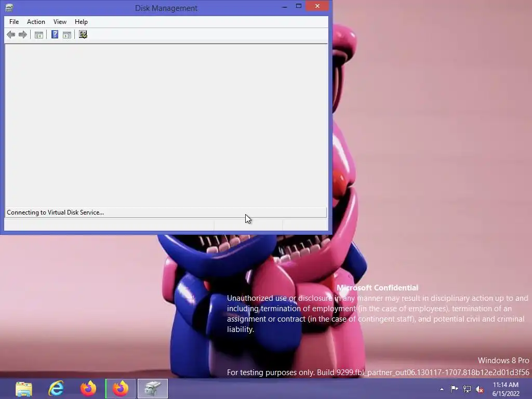532x399 pixels.
Task: Open the Action Center flag tray icon
Action: 454,389
